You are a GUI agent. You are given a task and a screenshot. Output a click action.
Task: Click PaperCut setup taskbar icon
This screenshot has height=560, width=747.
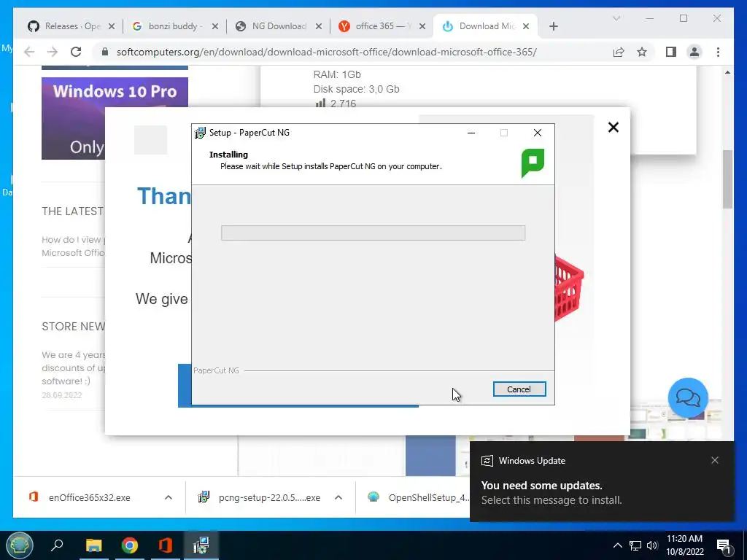pyautogui.click(x=201, y=545)
